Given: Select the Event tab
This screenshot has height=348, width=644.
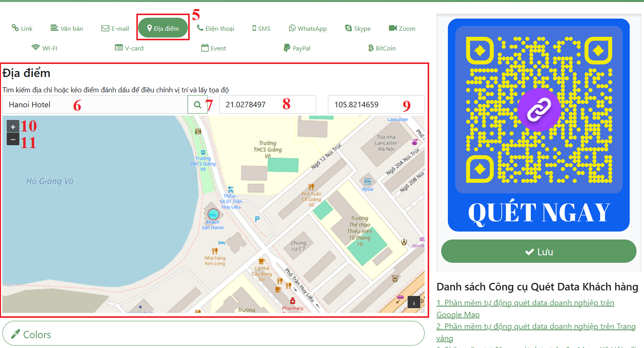Looking at the screenshot, I should point(213,48).
